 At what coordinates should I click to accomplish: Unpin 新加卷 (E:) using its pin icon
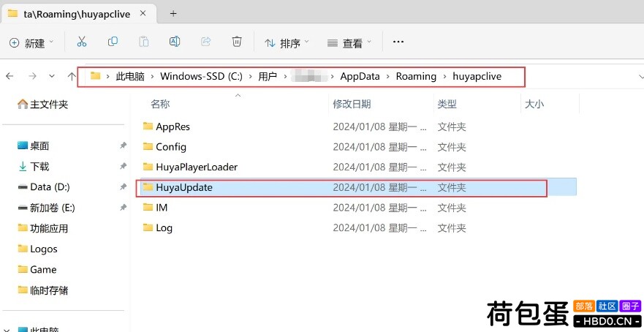pyautogui.click(x=123, y=208)
